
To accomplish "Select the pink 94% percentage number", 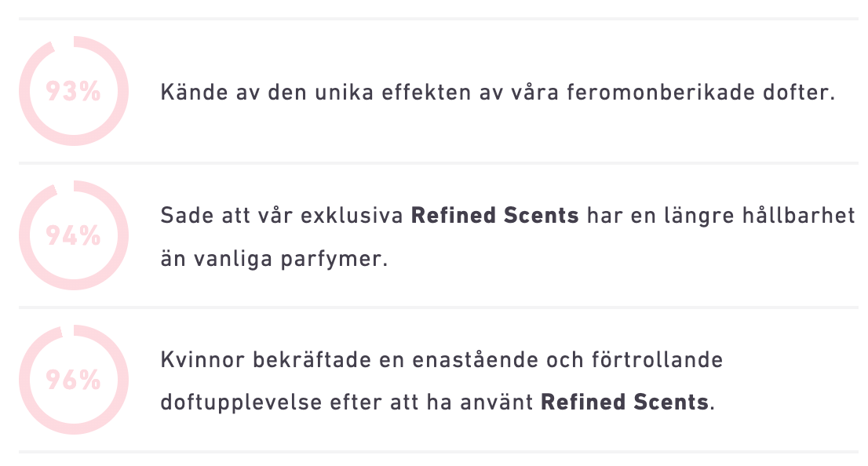I will [x=73, y=236].
